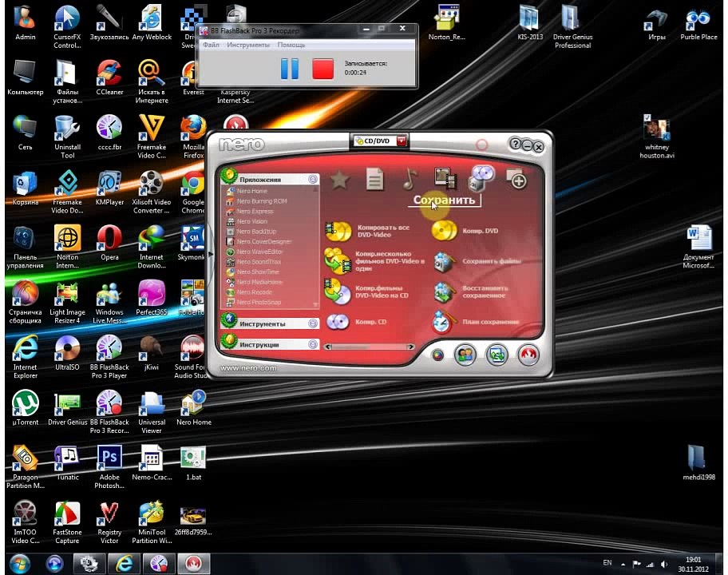Open the Opera desktop shortcut
This screenshot has height=575, width=728.
pos(109,243)
